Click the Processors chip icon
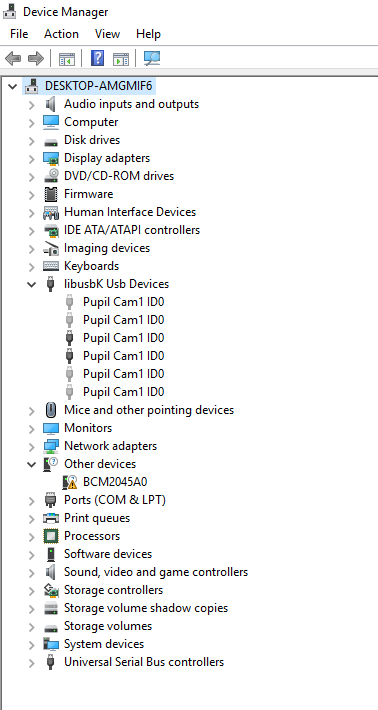Screen dimensions: 378x710 coord(51,536)
